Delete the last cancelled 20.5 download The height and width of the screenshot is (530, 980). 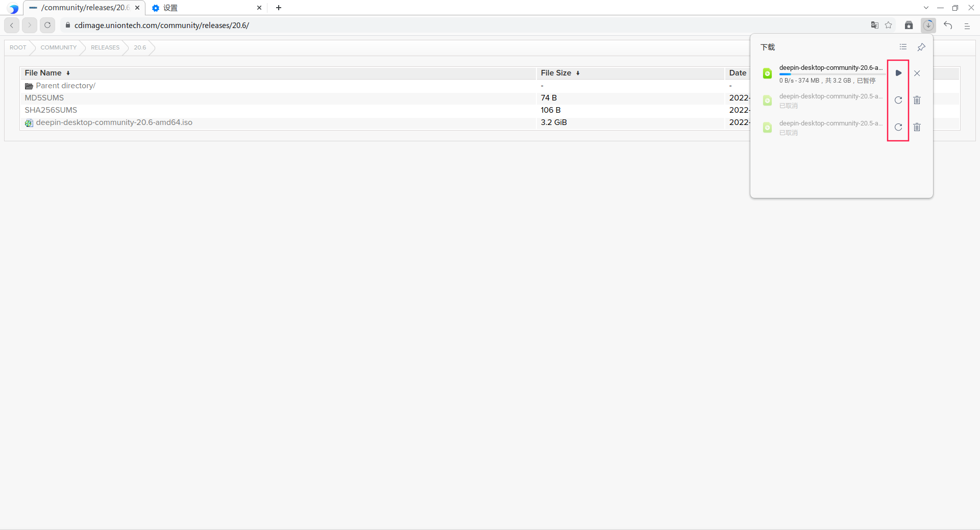click(917, 127)
